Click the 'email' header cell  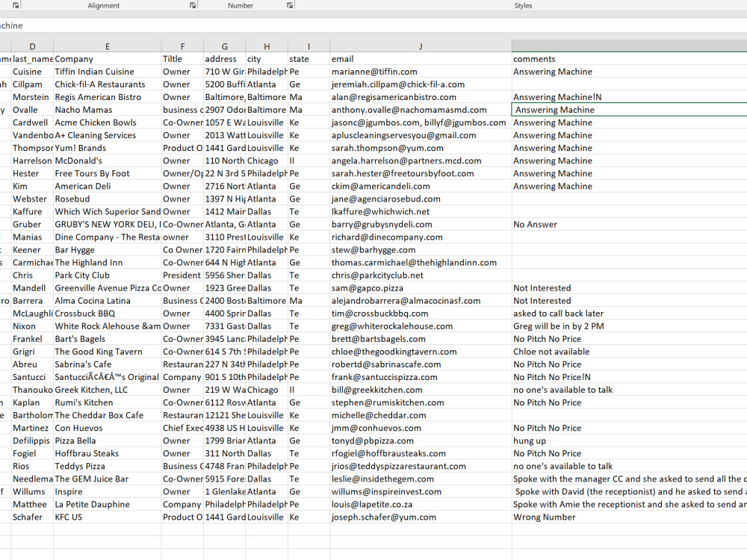pyautogui.click(x=421, y=59)
